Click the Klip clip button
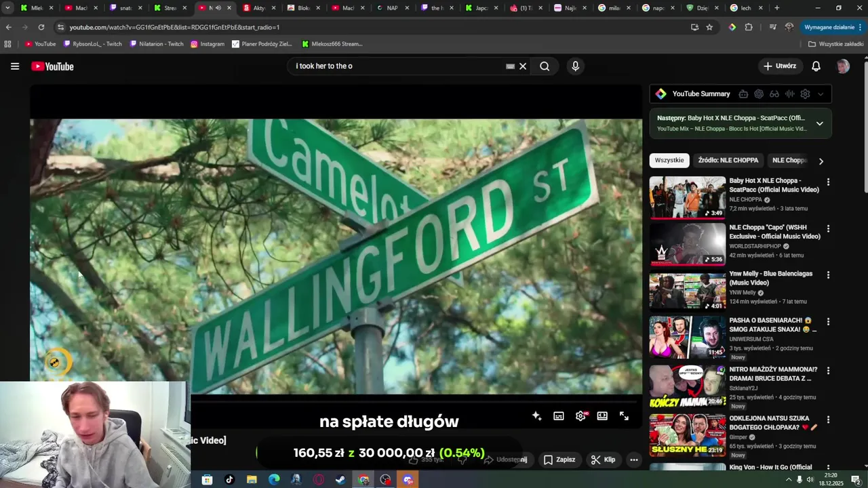868x488 pixels. point(603,460)
